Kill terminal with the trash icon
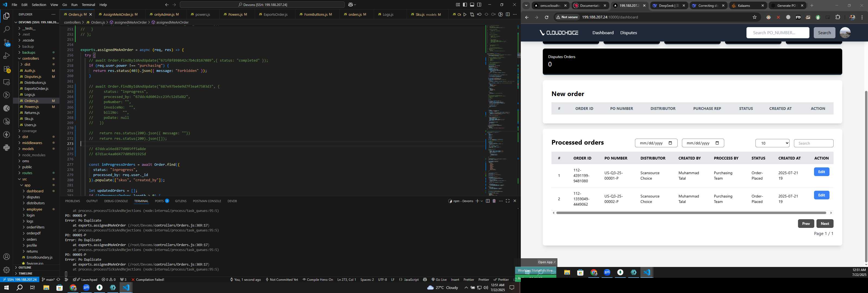Screen dimensions: 868x293 click(x=494, y=201)
